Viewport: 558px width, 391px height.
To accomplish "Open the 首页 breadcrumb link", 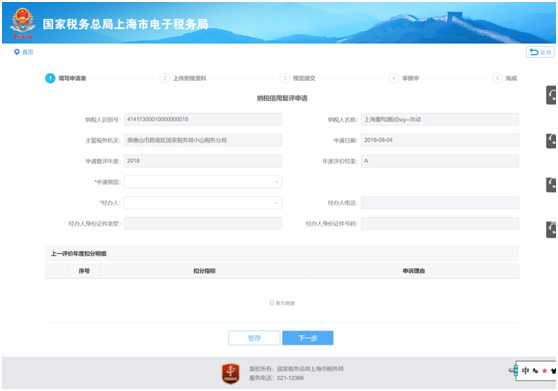I will pyautogui.click(x=28, y=52).
